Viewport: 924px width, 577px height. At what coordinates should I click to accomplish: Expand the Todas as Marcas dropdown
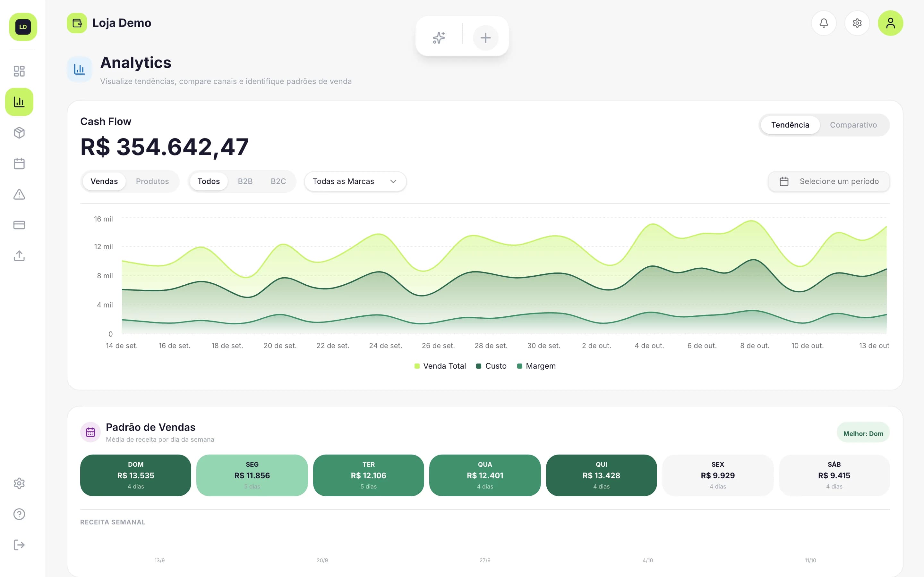click(x=355, y=181)
